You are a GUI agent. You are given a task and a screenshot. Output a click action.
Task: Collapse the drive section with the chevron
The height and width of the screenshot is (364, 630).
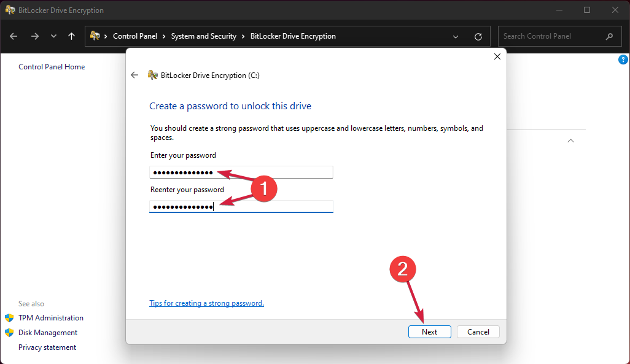(x=570, y=140)
